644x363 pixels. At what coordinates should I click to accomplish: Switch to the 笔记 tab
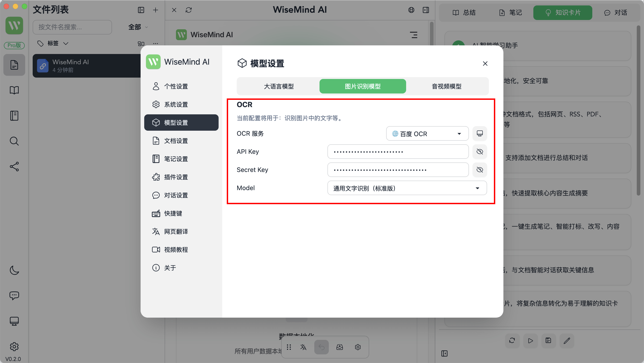510,12
